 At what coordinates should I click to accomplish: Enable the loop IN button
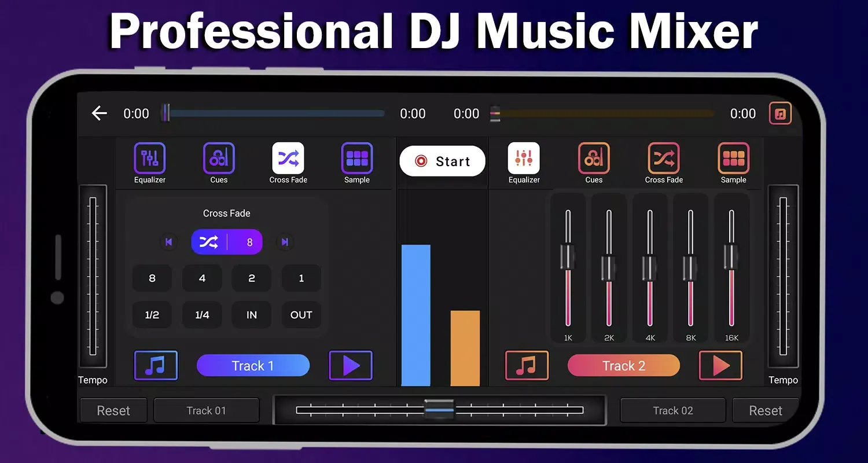[x=252, y=315]
